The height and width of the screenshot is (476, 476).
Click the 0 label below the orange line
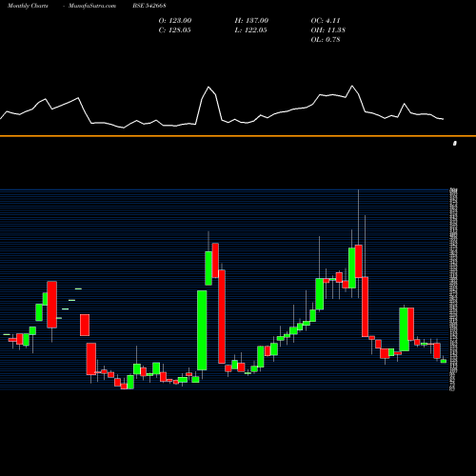coord(455,144)
